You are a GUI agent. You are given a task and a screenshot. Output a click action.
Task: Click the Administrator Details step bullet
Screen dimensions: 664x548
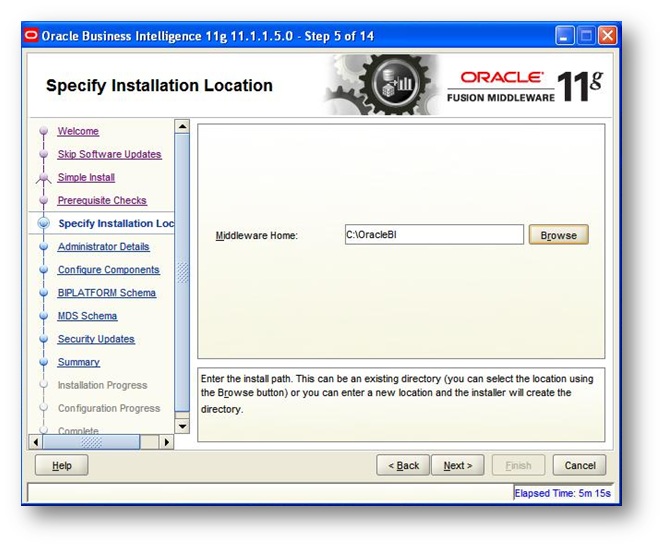click(43, 246)
